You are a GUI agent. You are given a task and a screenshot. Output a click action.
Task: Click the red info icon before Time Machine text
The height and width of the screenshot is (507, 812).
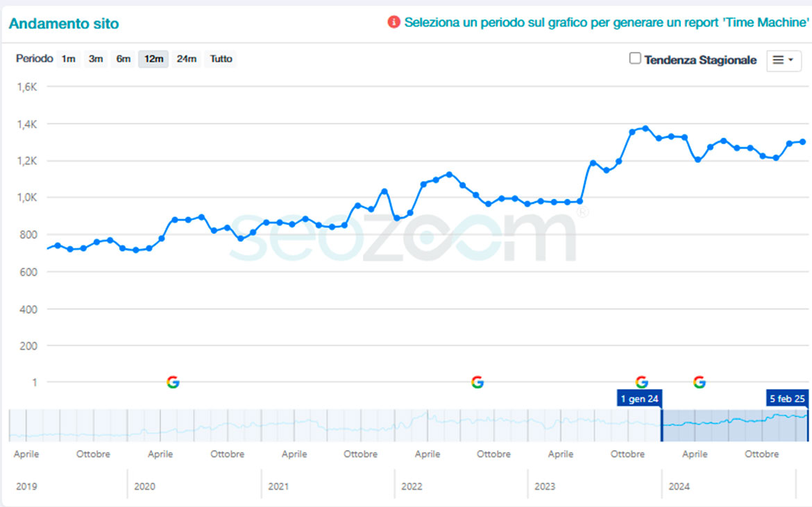pos(394,22)
